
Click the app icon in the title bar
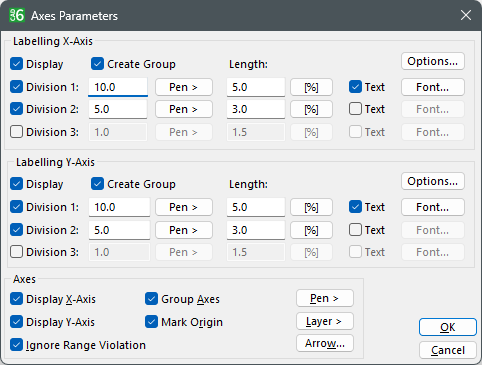(17, 15)
